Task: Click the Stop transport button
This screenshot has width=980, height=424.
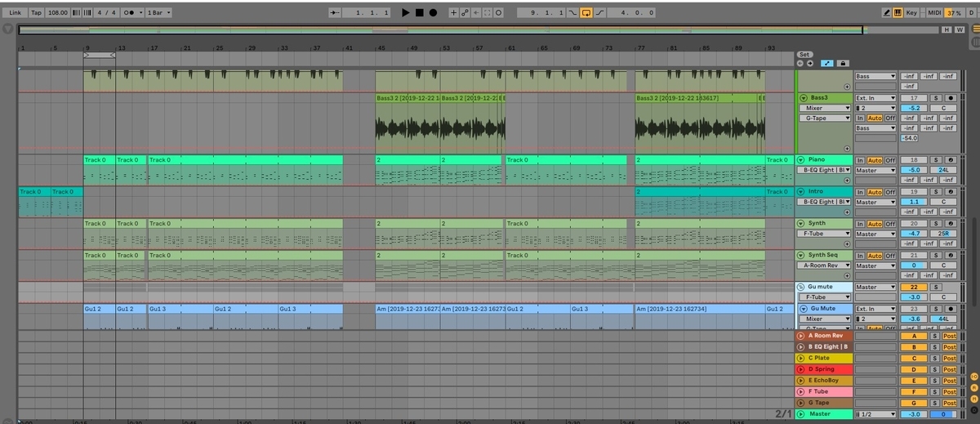Action: click(419, 13)
